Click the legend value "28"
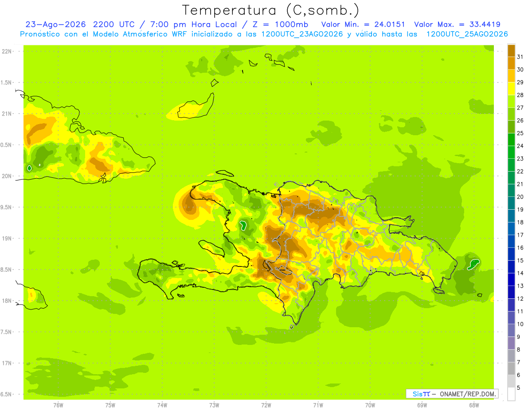 (520, 95)
